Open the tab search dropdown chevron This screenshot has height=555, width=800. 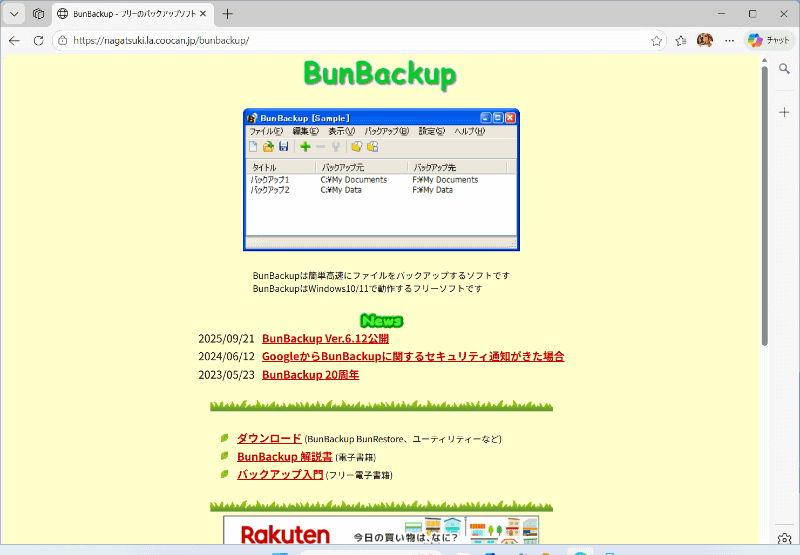(14, 14)
